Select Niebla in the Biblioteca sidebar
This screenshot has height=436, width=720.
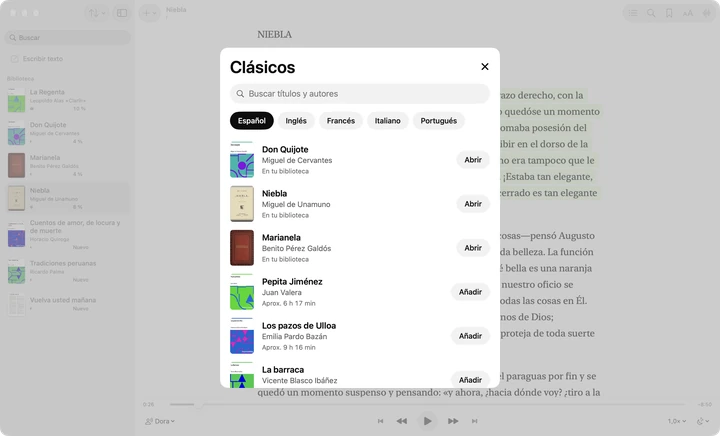coord(68,198)
